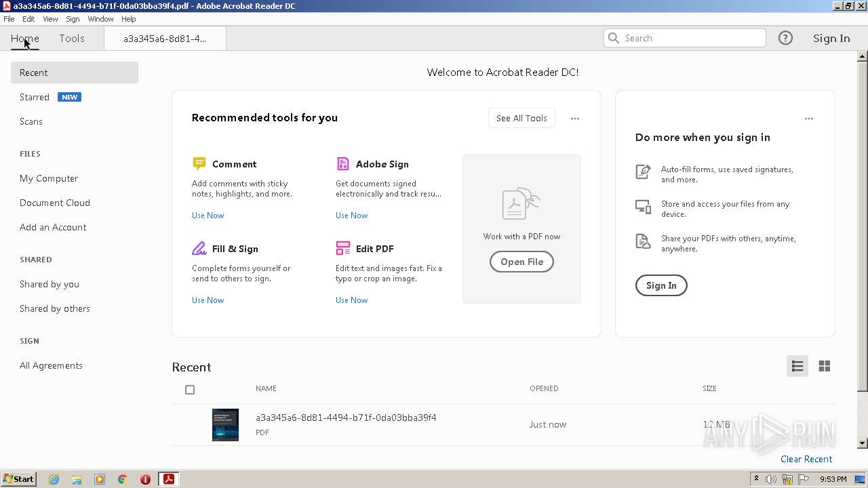Click the volume icon in the system tray
The image size is (868, 488).
point(771,479)
